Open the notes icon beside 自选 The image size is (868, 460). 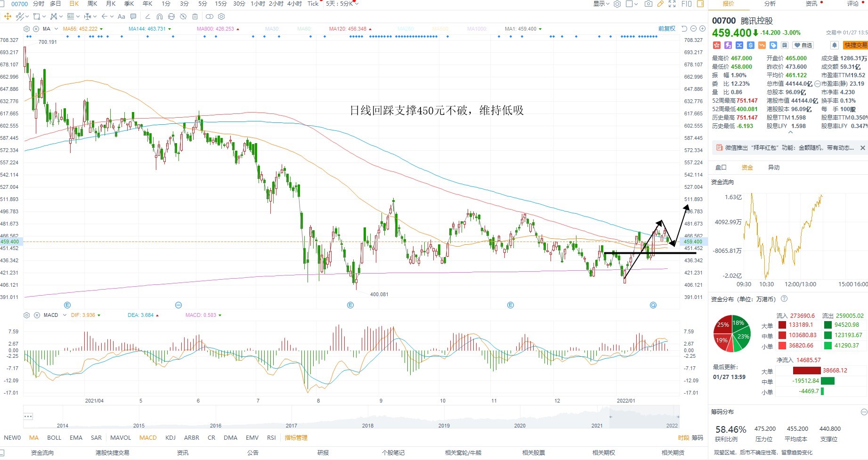pyautogui.click(x=785, y=45)
